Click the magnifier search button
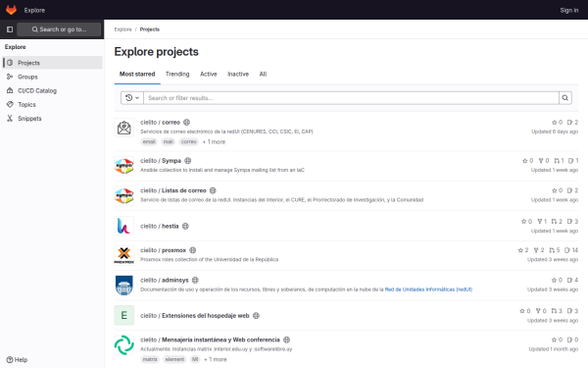 (565, 97)
